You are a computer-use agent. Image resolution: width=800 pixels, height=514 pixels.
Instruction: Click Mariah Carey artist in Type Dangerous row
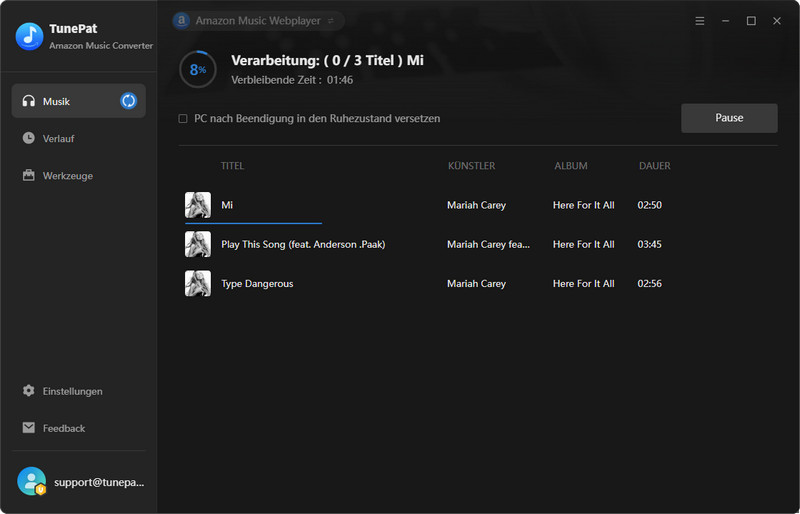coord(477,284)
